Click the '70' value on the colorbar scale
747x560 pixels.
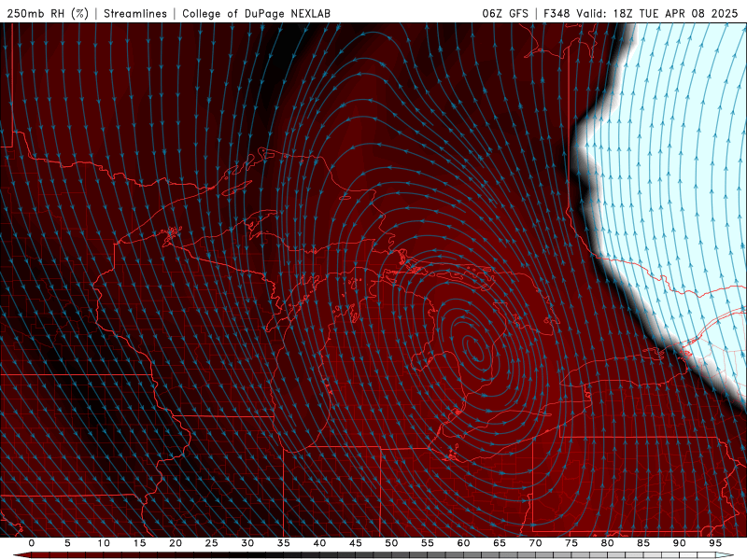click(x=535, y=543)
